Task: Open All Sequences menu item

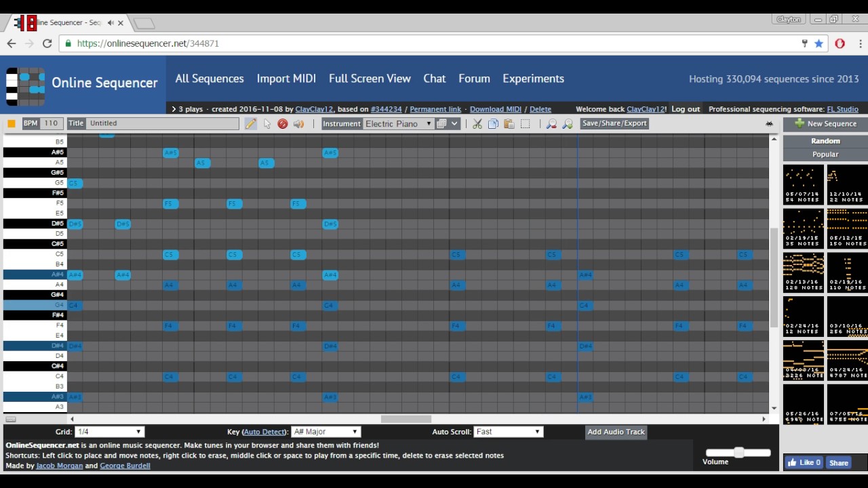Action: click(x=210, y=79)
